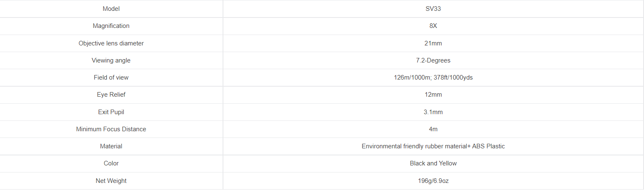Click the Eye Relief label
The width and height of the screenshot is (644, 190).
pos(111,95)
